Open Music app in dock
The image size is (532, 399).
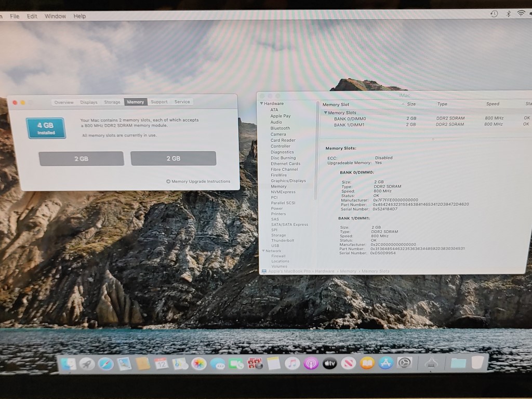(x=292, y=363)
